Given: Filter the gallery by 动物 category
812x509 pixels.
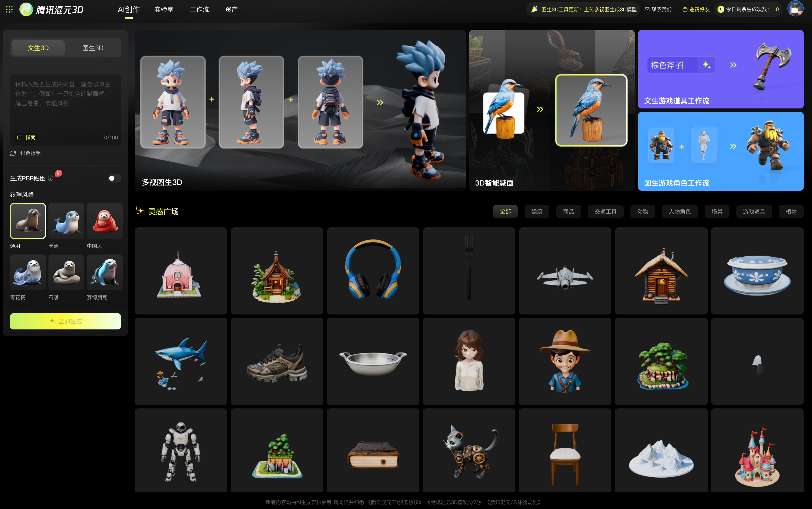Looking at the screenshot, I should (642, 211).
